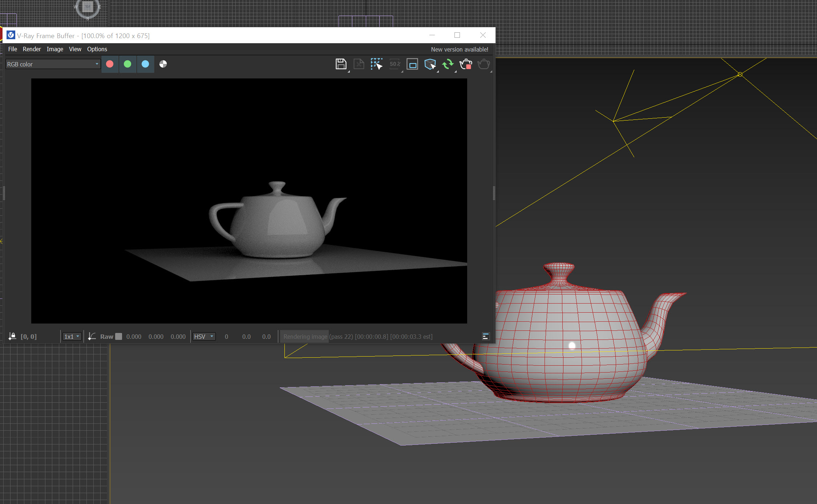Screen dimensions: 817x504
Task: Open the RGB color channel dropdown
Action: (x=53, y=64)
